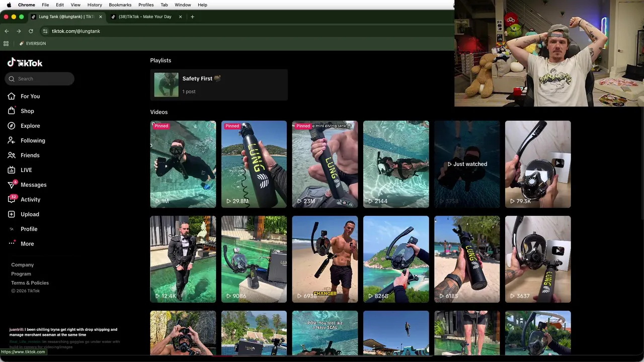Open the Chrome File menu
This screenshot has width=644, height=362.
click(45, 5)
